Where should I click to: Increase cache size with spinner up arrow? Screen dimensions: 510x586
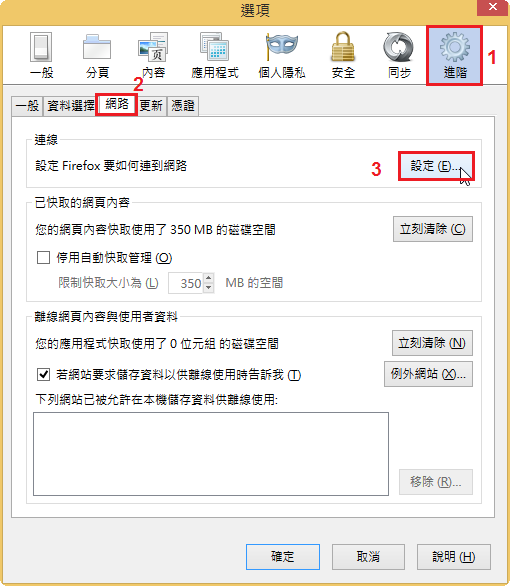click(x=209, y=278)
